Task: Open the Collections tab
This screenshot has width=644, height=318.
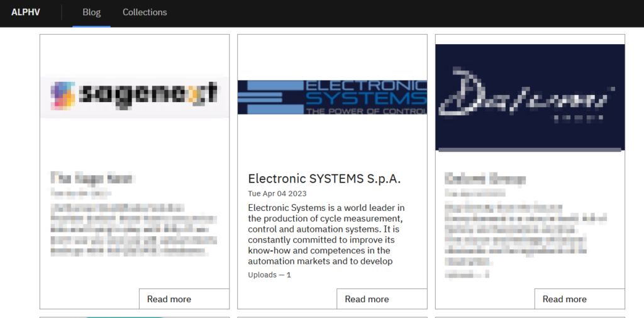Action: pos(145,13)
